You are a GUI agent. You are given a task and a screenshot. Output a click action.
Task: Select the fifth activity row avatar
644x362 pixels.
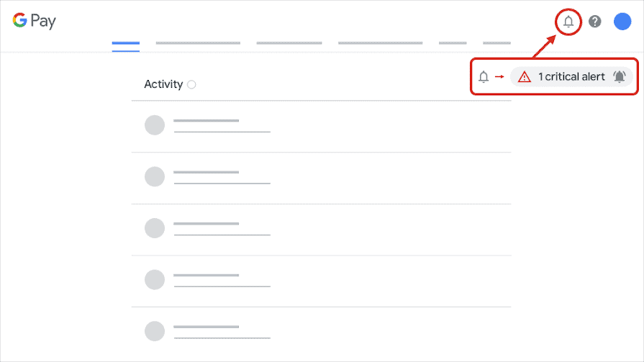pos(155,331)
